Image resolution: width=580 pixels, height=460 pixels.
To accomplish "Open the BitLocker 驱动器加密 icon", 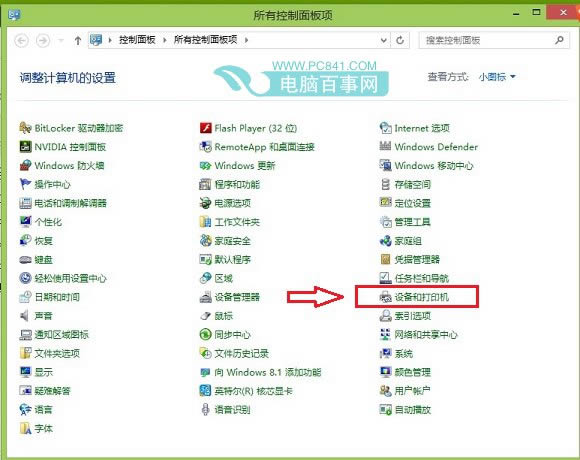I will click(x=25, y=128).
